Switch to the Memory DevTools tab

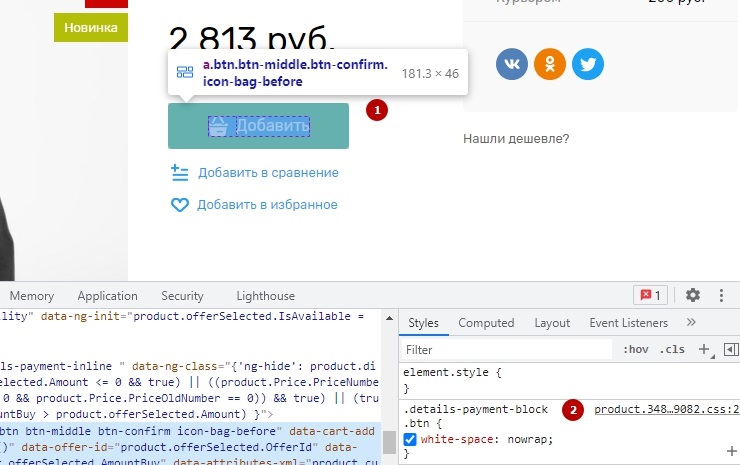click(32, 296)
